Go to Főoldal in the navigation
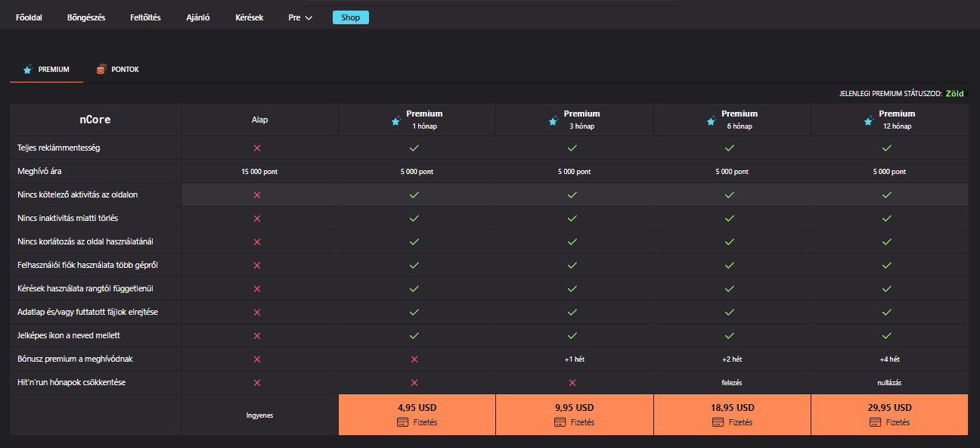980x448 pixels. 29,17
